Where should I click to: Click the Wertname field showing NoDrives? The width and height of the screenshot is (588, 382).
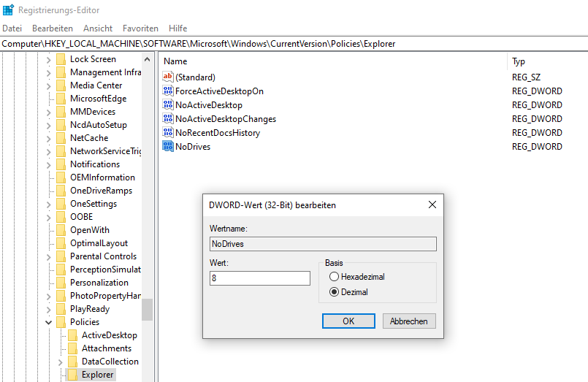[323, 244]
